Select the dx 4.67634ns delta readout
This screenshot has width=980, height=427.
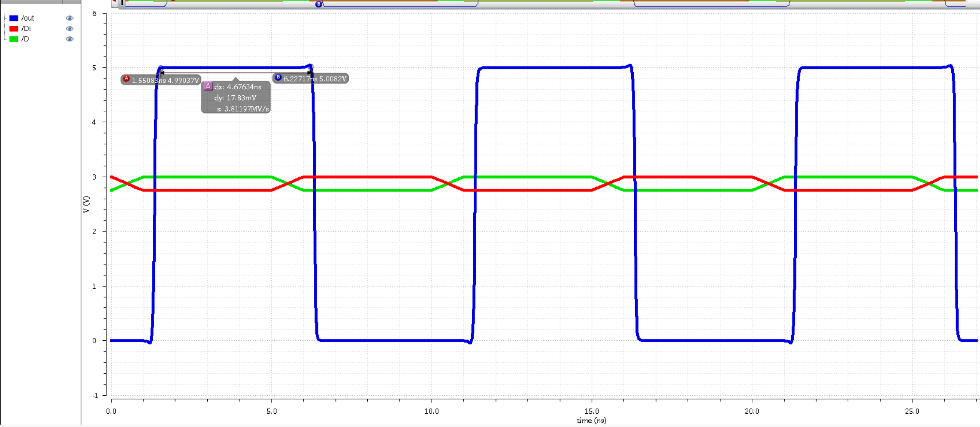[x=238, y=87]
